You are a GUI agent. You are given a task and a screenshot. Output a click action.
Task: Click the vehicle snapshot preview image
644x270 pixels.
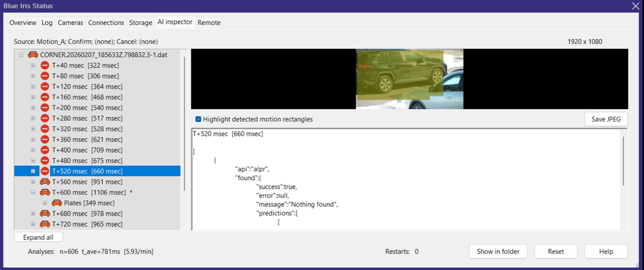(409, 79)
